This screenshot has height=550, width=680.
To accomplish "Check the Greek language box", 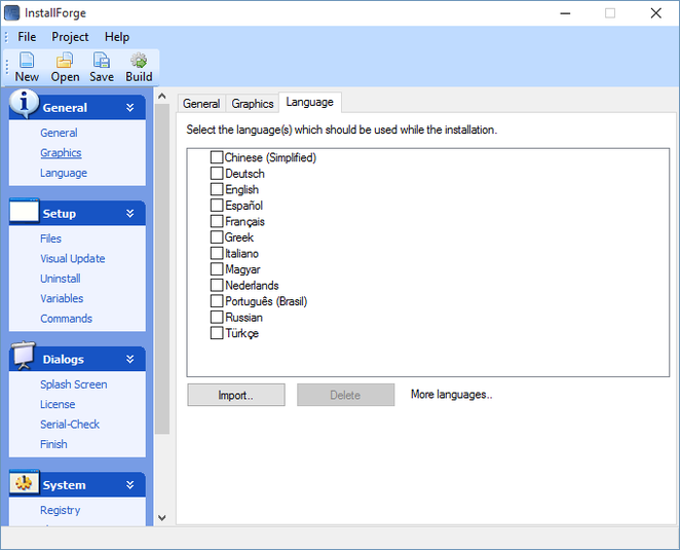I will coord(217,237).
